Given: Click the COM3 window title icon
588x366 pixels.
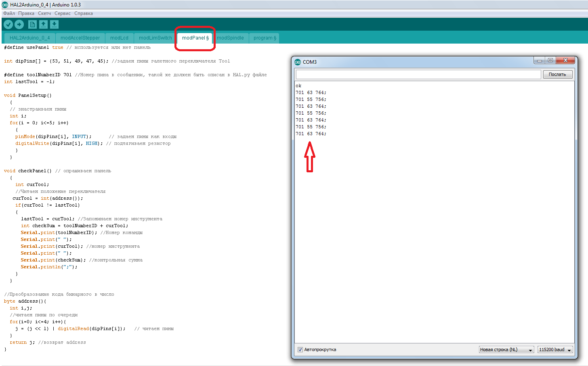Looking at the screenshot, I should pyautogui.click(x=298, y=62).
